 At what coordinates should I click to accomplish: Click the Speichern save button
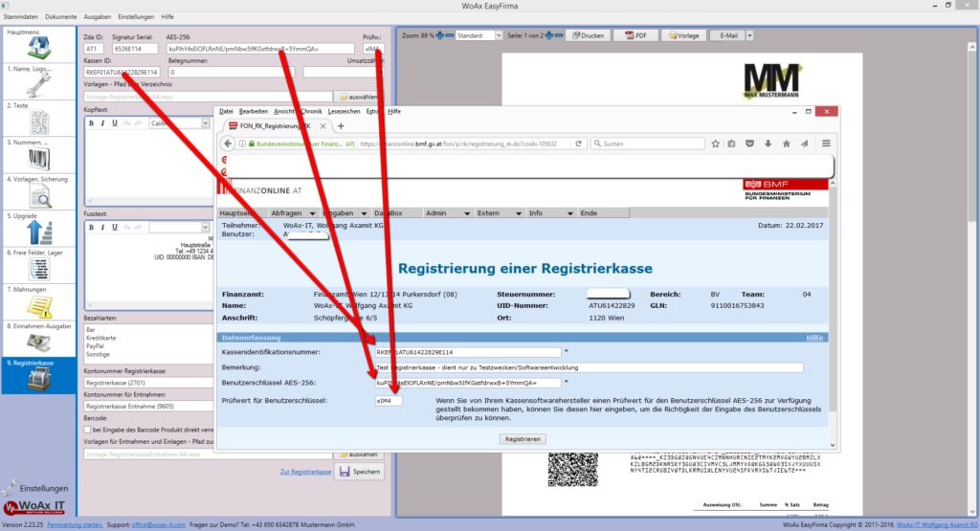(360, 472)
